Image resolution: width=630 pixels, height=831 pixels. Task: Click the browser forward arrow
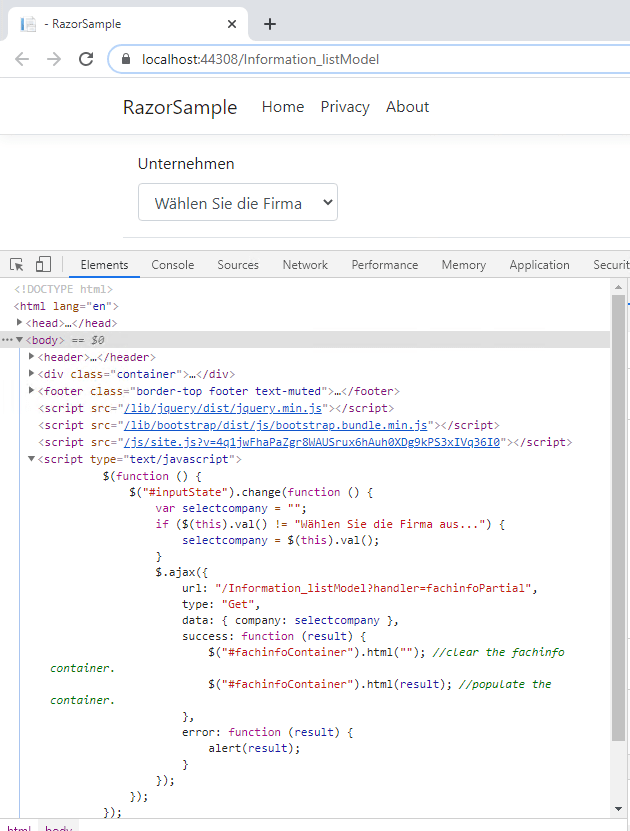(x=54, y=59)
